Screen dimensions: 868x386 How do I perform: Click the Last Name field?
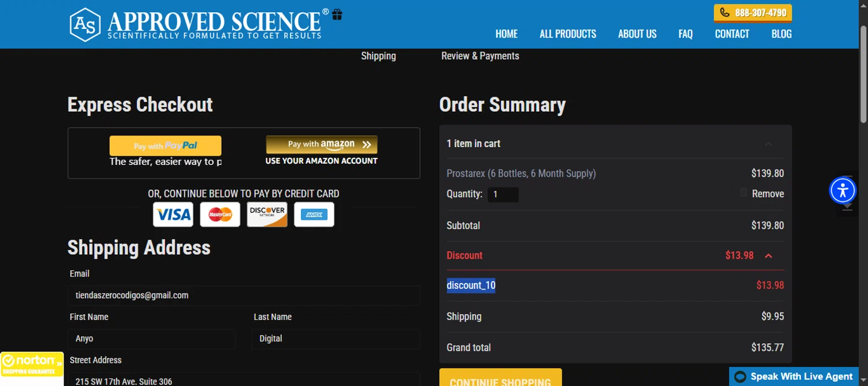[336, 339]
